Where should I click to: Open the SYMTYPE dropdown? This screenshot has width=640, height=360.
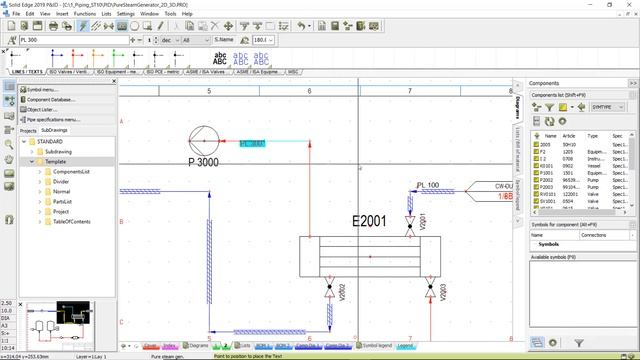(x=607, y=107)
